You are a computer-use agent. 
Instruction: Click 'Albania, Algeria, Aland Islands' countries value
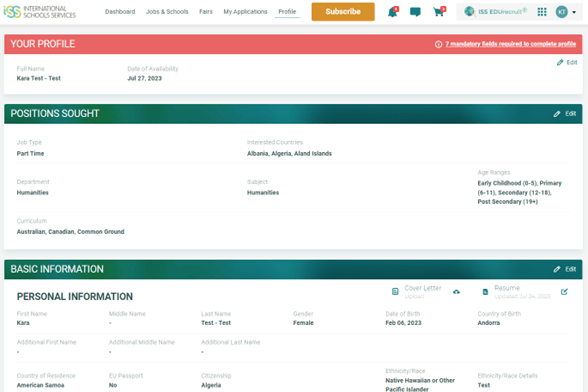(x=289, y=153)
